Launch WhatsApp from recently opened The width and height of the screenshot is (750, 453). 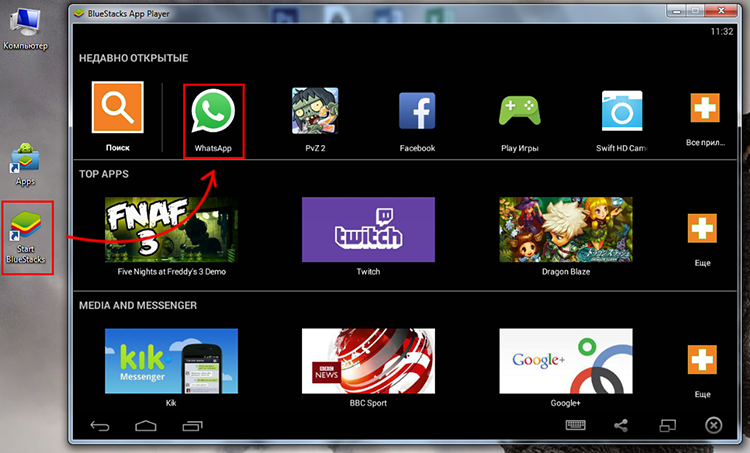click(213, 111)
